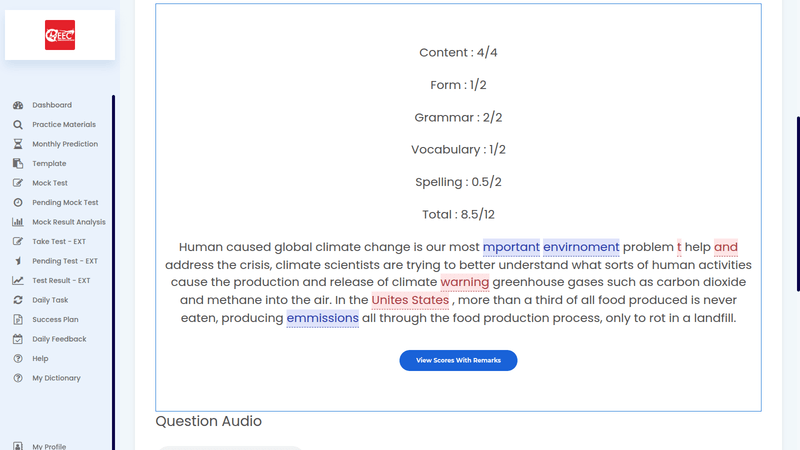
Task: Click the Mock Test edit icon
Action: tap(18, 183)
